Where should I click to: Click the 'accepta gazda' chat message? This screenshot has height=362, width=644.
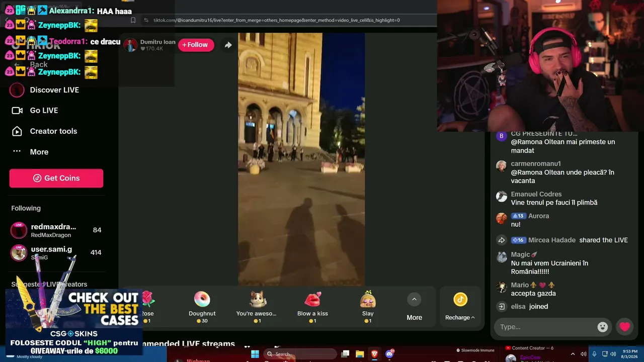click(533, 294)
